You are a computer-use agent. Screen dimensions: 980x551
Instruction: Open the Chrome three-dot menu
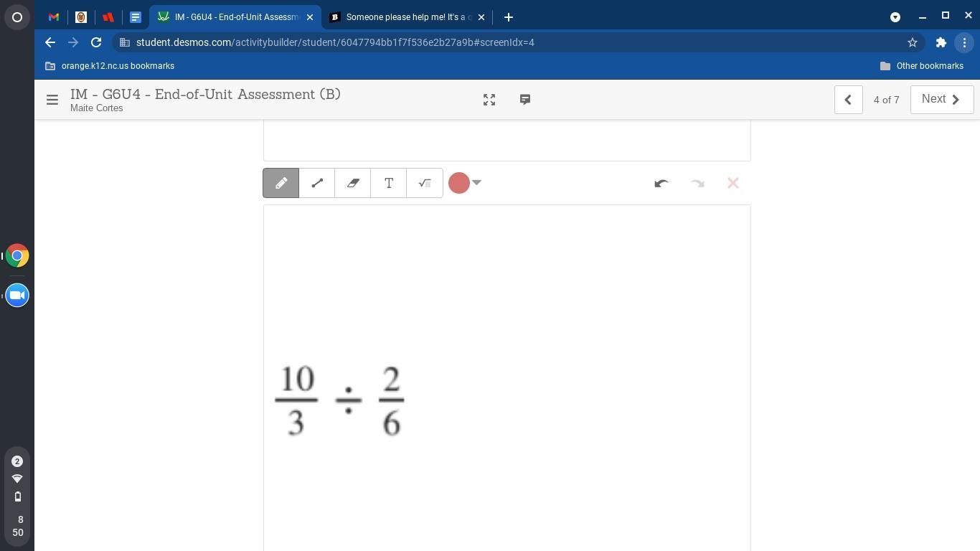(x=964, y=42)
